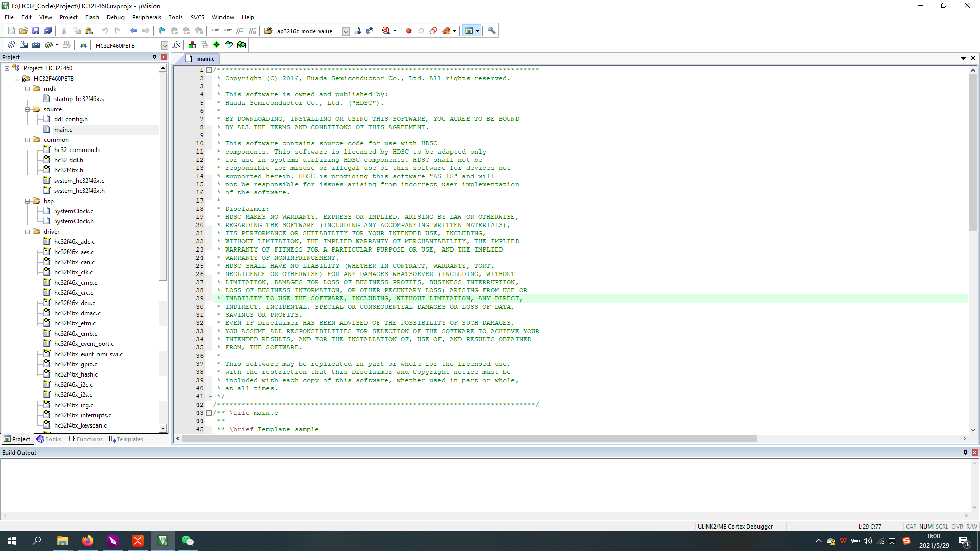Viewport: 980px width, 551px height.
Task: Start debug session with magnifier icon
Action: (386, 31)
